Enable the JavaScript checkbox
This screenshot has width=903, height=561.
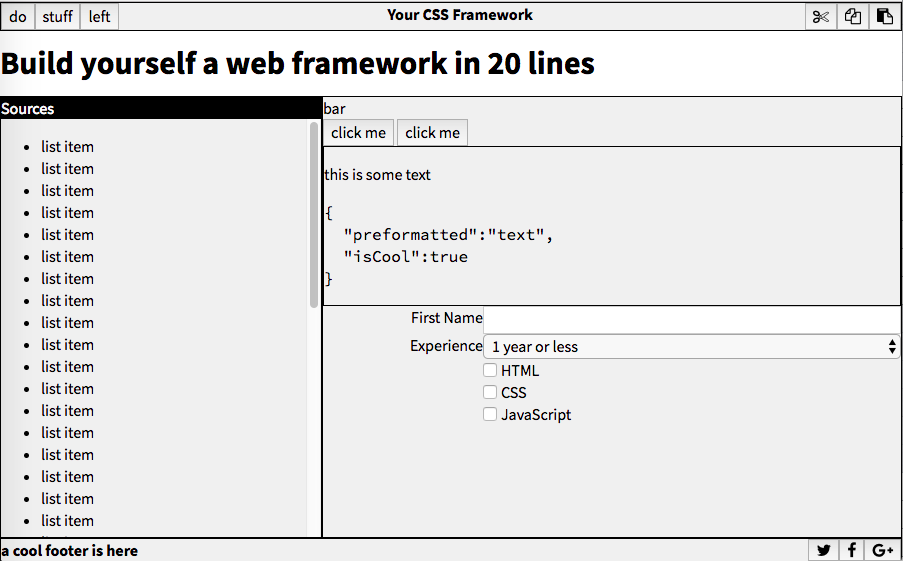(490, 414)
